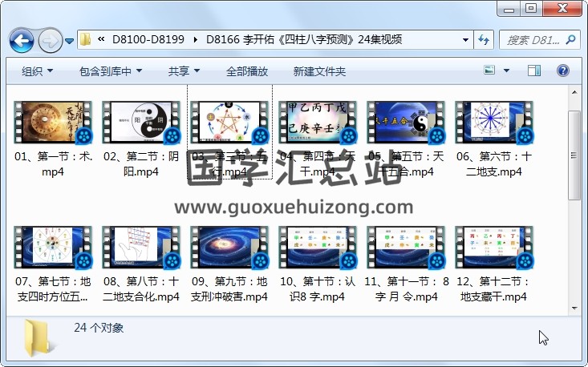The height and width of the screenshot is (367, 588).
Task: Click the search input field
Action: [529, 39]
